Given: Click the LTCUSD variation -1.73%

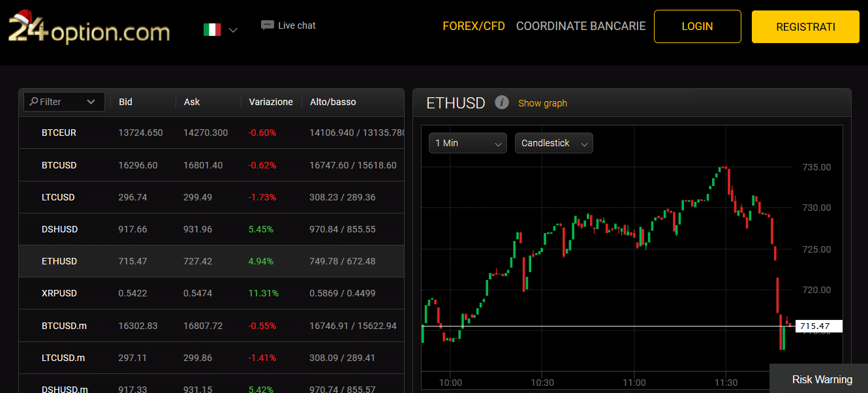Looking at the screenshot, I should (262, 197).
